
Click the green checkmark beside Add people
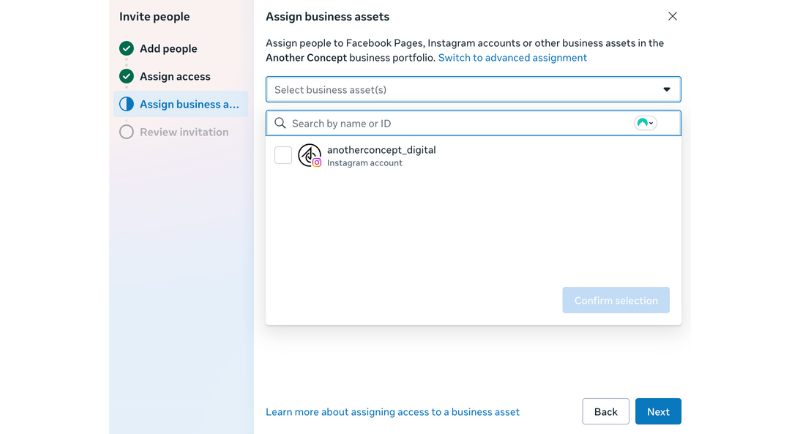127,48
